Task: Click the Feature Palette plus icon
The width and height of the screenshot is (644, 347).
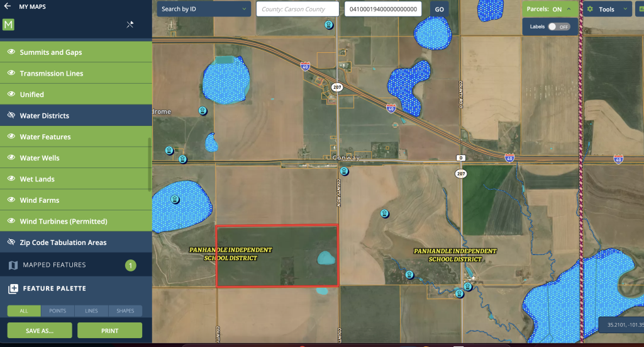Action: [13, 288]
